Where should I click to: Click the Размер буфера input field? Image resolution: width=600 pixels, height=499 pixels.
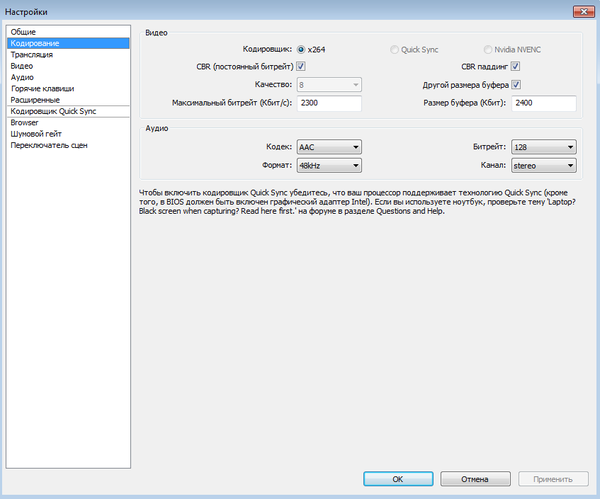(544, 103)
